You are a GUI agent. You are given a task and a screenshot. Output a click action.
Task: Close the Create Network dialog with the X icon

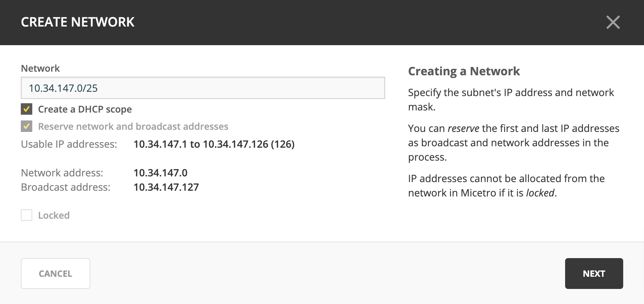[613, 22]
